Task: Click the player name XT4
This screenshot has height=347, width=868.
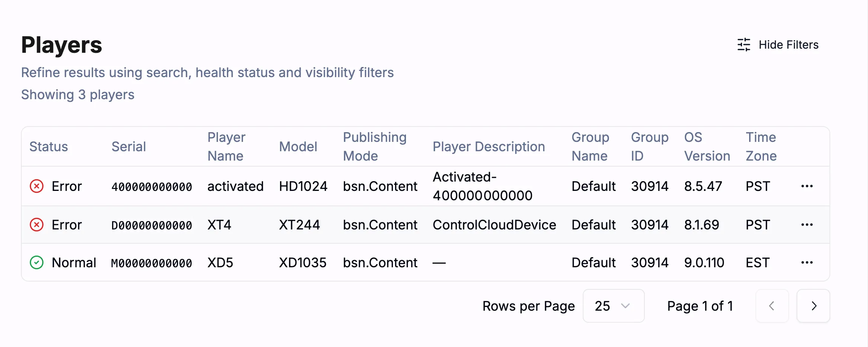Action: click(219, 225)
